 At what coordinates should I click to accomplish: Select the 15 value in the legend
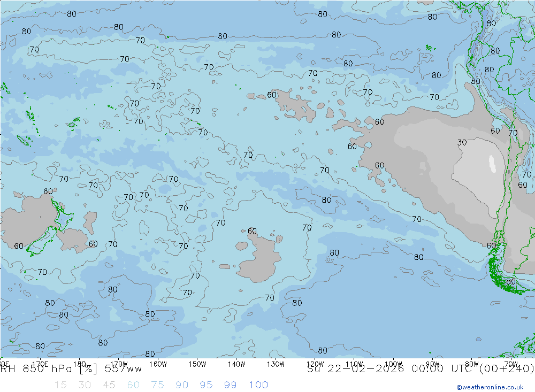pos(61,385)
